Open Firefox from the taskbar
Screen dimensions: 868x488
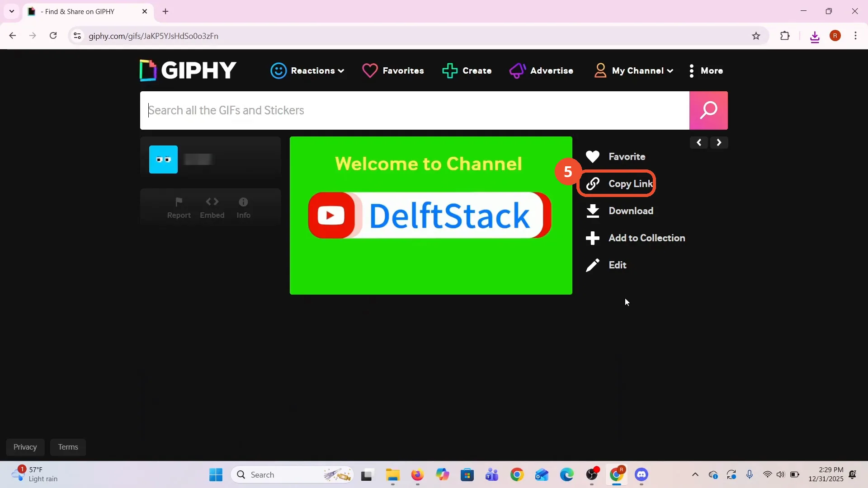coord(417,474)
